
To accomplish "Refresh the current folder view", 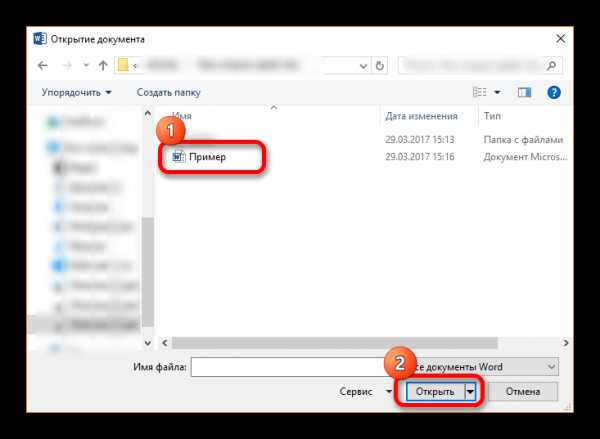I will point(379,65).
